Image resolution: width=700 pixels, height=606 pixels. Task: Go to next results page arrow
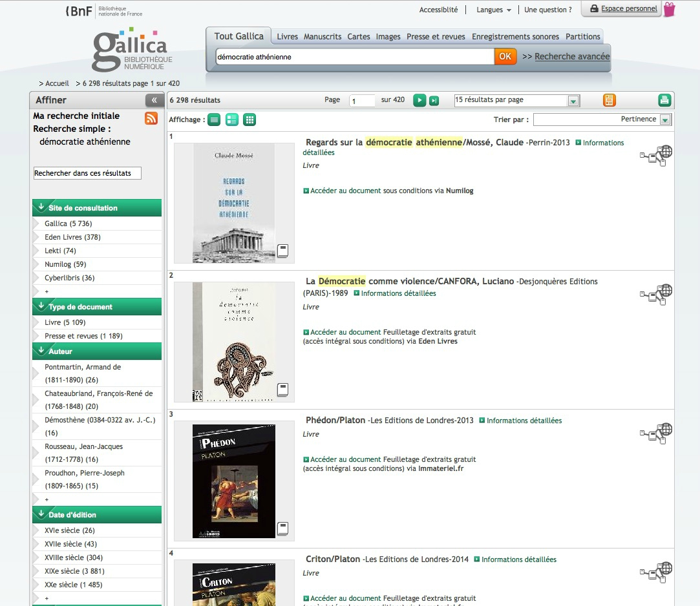click(419, 100)
